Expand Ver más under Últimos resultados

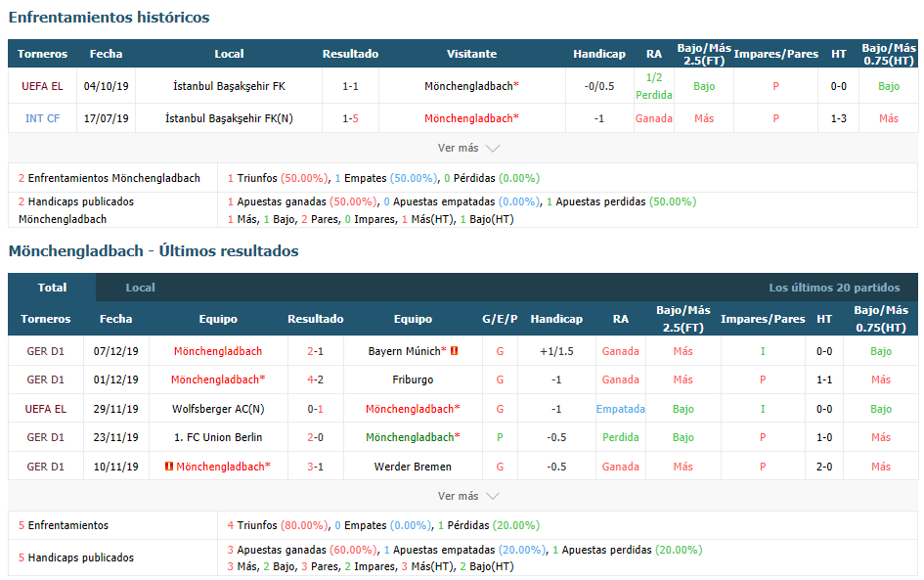coord(468,496)
